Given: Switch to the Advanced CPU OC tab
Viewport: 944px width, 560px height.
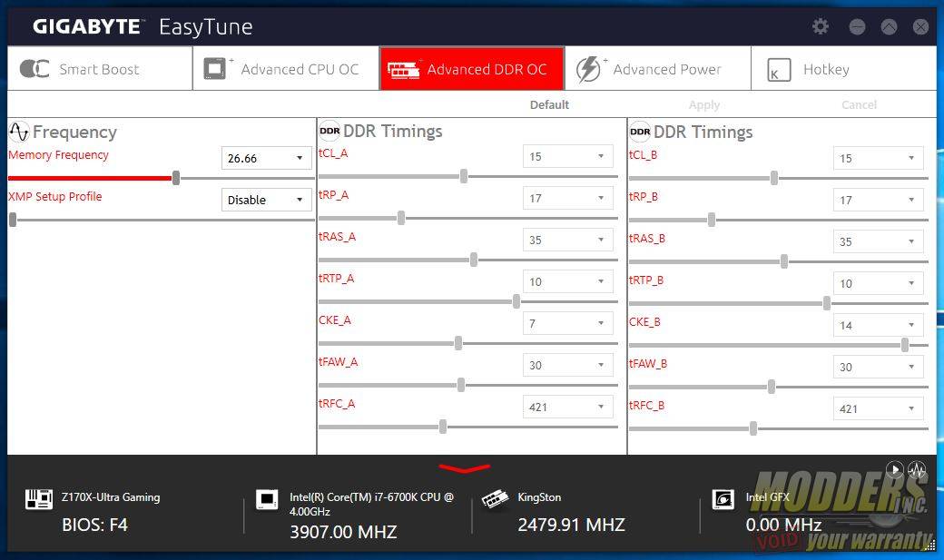Looking at the screenshot, I should click(286, 69).
